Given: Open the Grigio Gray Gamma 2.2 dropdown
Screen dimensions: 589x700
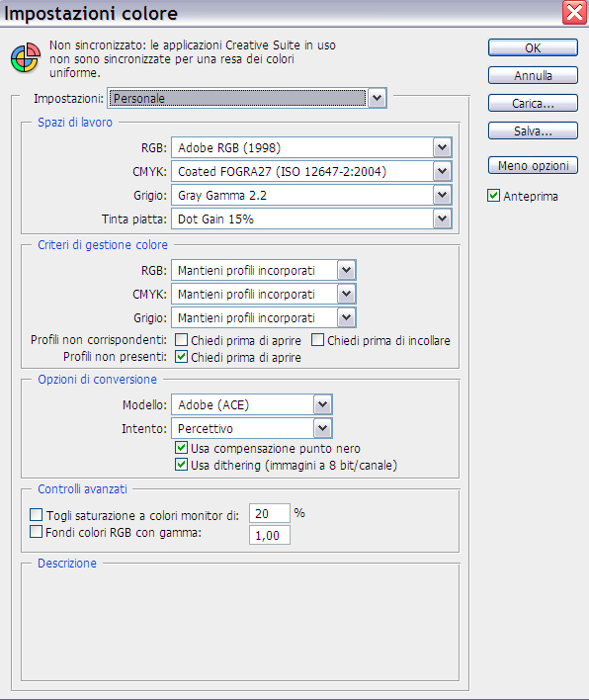Looking at the screenshot, I should (x=311, y=195).
